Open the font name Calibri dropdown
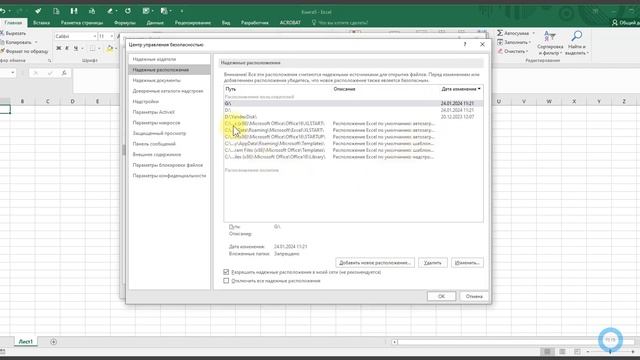Screen dimensions: 640x360 point(94,36)
